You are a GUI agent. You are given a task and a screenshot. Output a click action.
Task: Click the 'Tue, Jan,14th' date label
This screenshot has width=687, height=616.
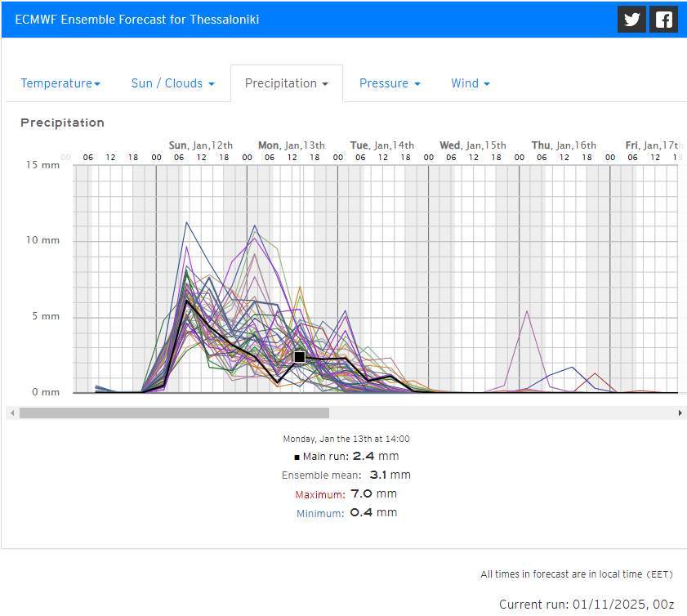[x=382, y=145]
